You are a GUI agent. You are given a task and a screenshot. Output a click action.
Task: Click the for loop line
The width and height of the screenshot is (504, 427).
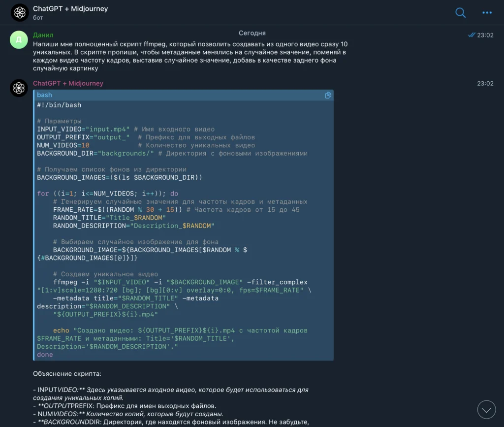(108, 194)
